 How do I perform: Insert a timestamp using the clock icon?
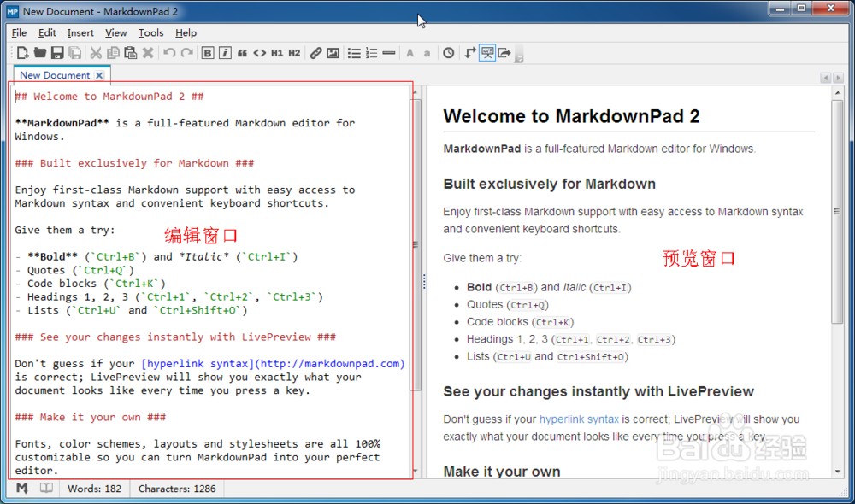click(448, 52)
